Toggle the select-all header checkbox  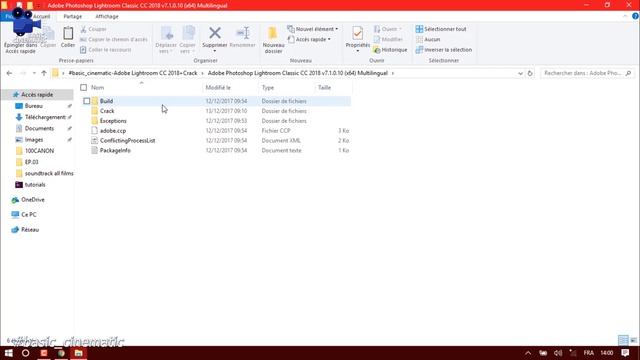click(84, 87)
